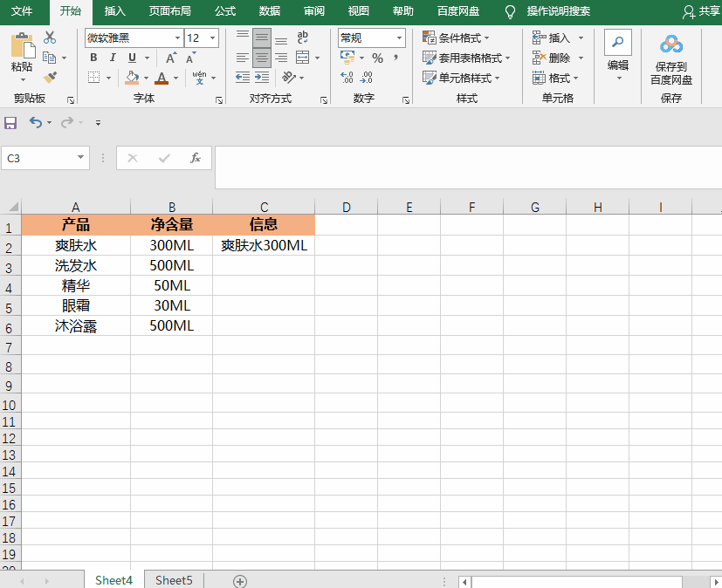
Task: Click the Save floppy disk icon
Action: click(10, 123)
